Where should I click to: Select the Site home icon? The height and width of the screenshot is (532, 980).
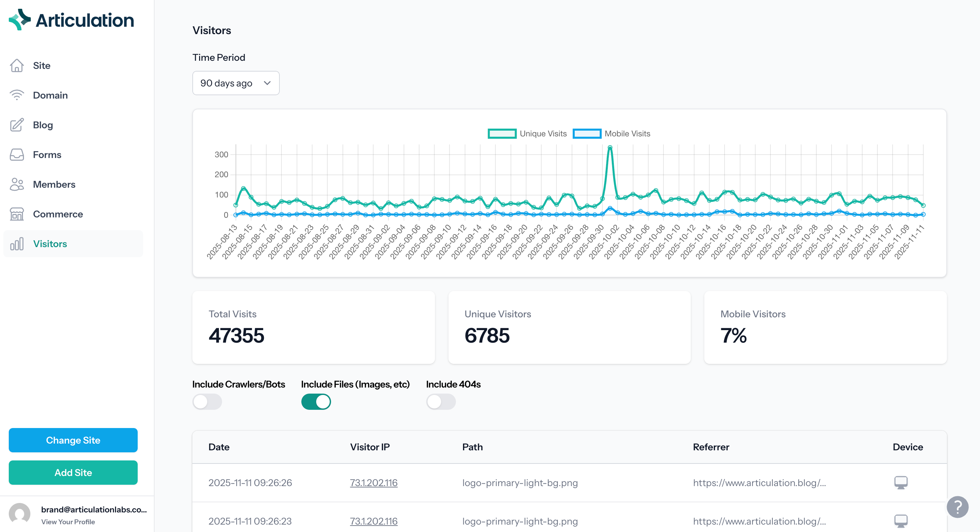pos(17,65)
